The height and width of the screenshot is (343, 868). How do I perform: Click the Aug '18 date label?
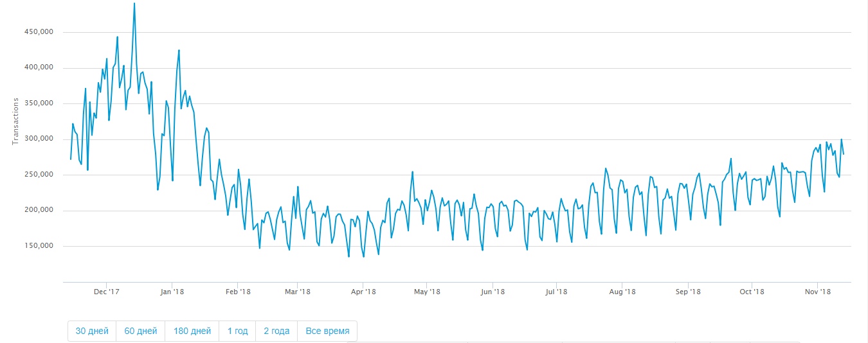622,292
